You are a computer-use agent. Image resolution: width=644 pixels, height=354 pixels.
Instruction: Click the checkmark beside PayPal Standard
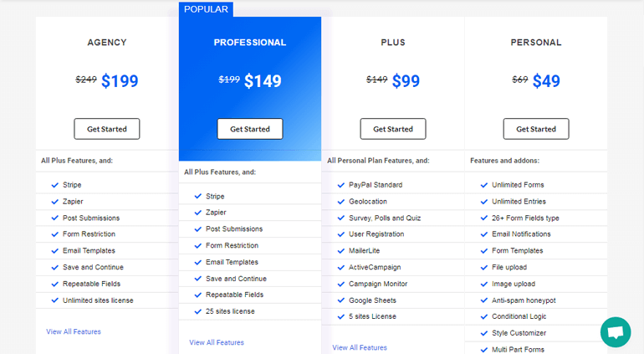point(341,186)
